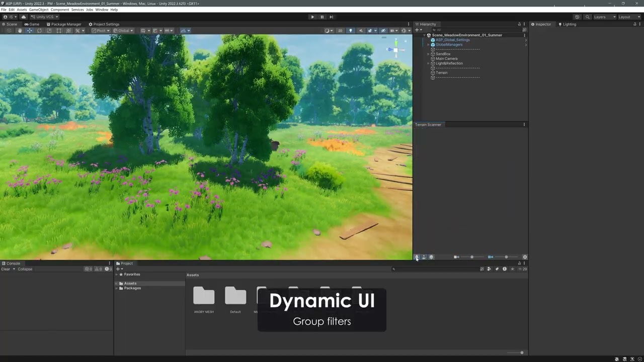
Task: Click the first Terrain Scanner filter icon
Action: pyautogui.click(x=417, y=257)
